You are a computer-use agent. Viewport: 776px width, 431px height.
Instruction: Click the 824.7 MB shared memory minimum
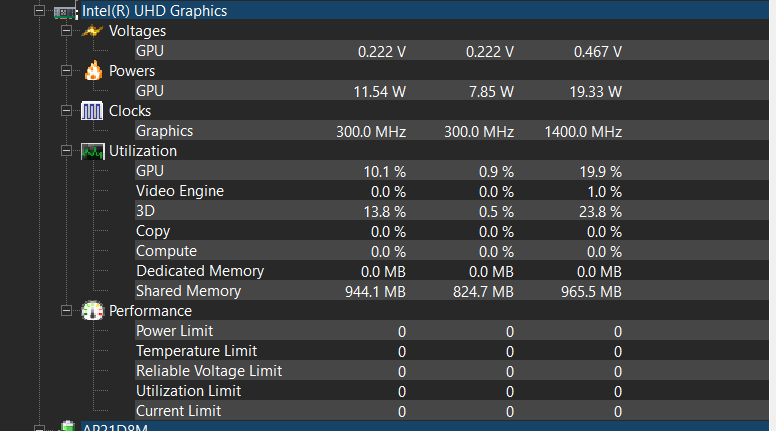point(483,292)
